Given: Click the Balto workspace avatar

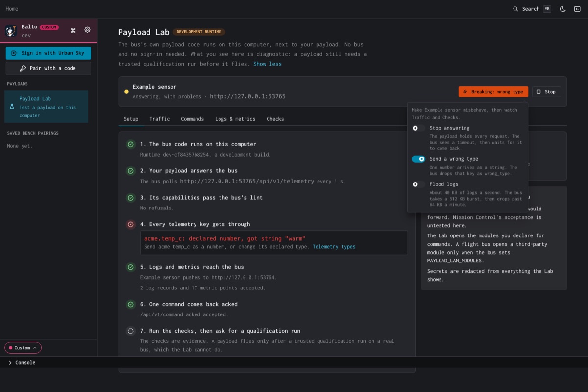Looking at the screenshot, I should click(11, 31).
